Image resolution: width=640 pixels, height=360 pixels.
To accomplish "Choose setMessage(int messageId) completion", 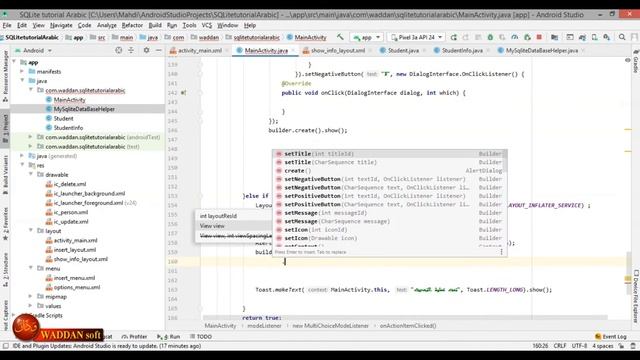I will tap(390, 213).
